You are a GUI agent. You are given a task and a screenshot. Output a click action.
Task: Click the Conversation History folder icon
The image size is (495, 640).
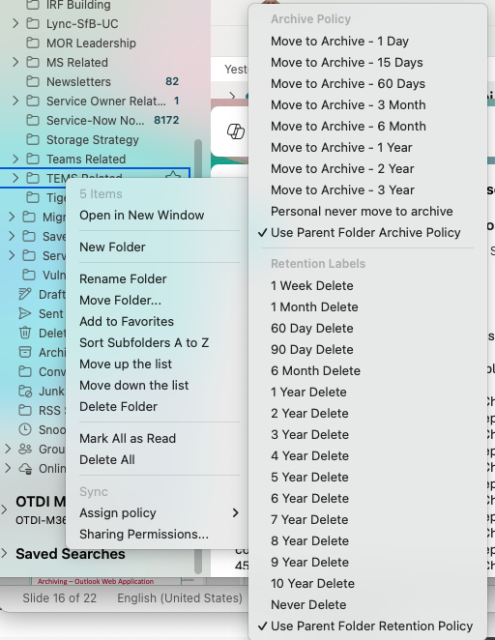tap(25, 371)
